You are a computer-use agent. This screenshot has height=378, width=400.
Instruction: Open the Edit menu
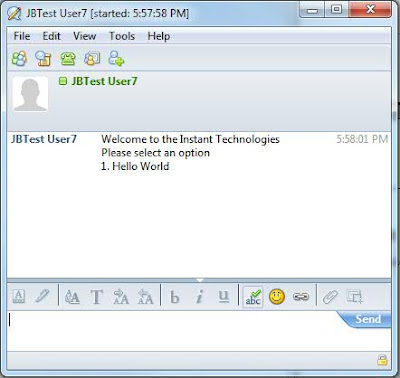click(x=51, y=36)
